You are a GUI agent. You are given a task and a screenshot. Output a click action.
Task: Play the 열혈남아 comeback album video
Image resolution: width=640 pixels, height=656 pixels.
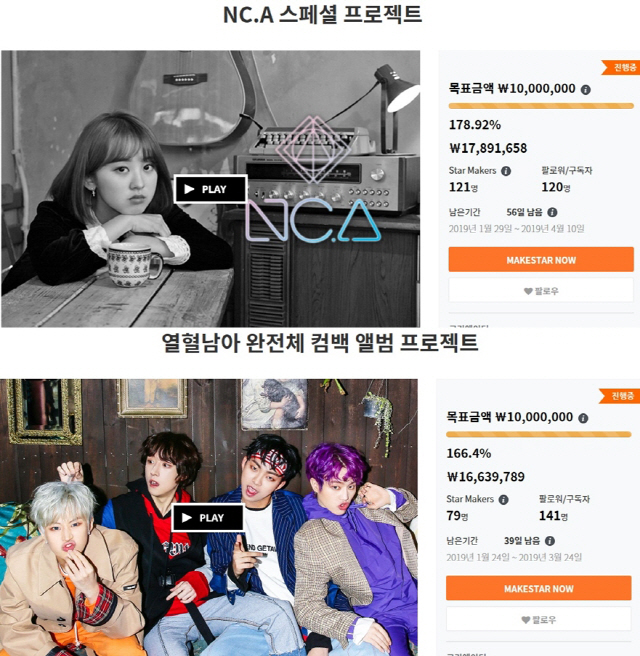[x=208, y=518]
